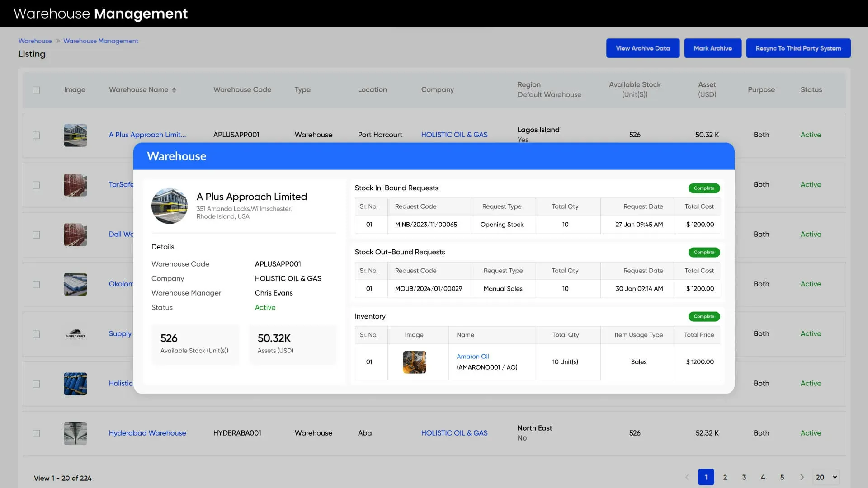Select page 2 in pagination
Viewport: 868px width, 488px height.
tap(725, 477)
